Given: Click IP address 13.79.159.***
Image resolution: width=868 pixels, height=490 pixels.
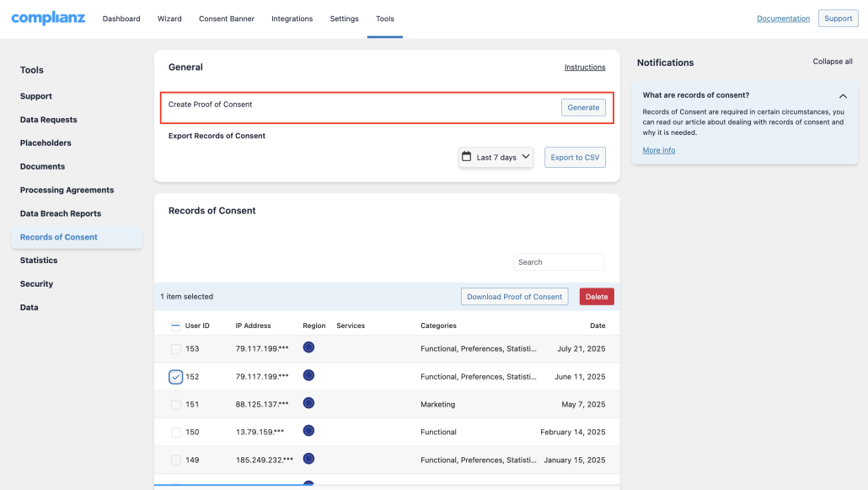Looking at the screenshot, I should coord(260,433).
